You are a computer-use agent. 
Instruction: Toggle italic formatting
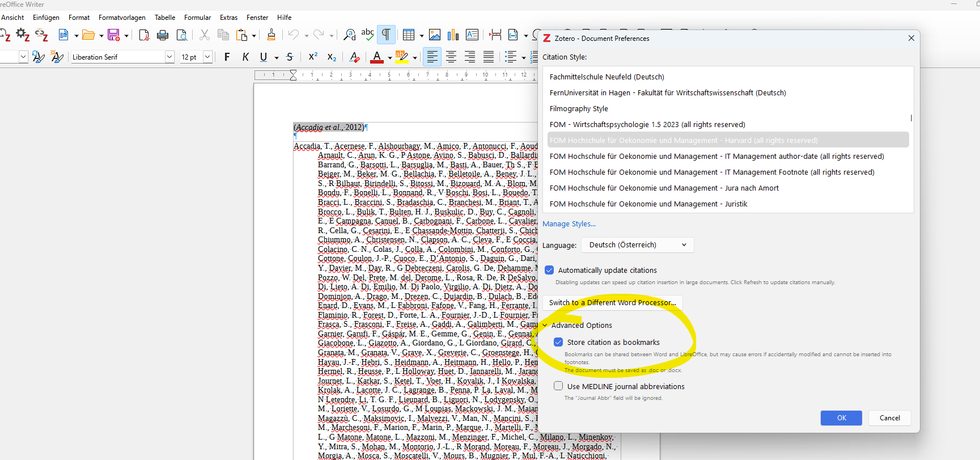tap(245, 57)
